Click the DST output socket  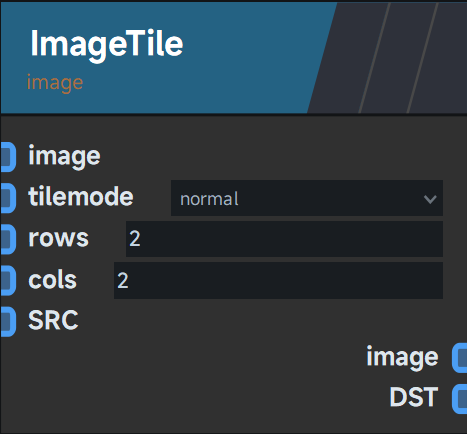click(x=460, y=399)
